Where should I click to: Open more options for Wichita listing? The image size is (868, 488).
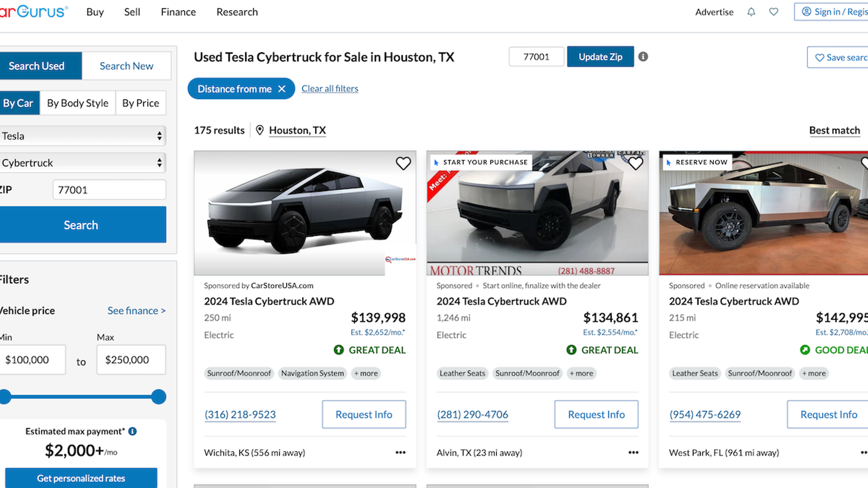coord(401,452)
